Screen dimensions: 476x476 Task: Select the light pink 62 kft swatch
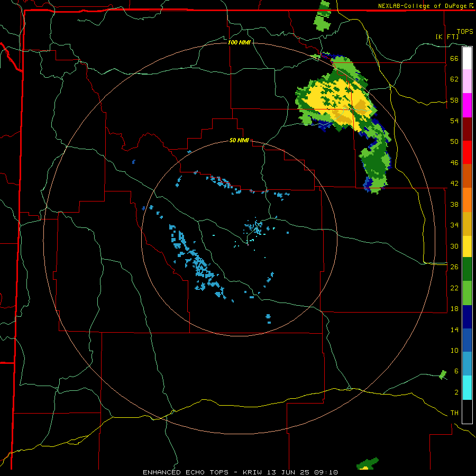point(467,81)
